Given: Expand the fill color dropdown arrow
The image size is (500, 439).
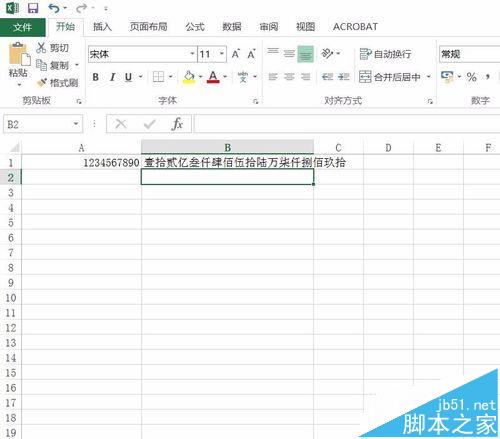Looking at the screenshot, I should [201, 77].
